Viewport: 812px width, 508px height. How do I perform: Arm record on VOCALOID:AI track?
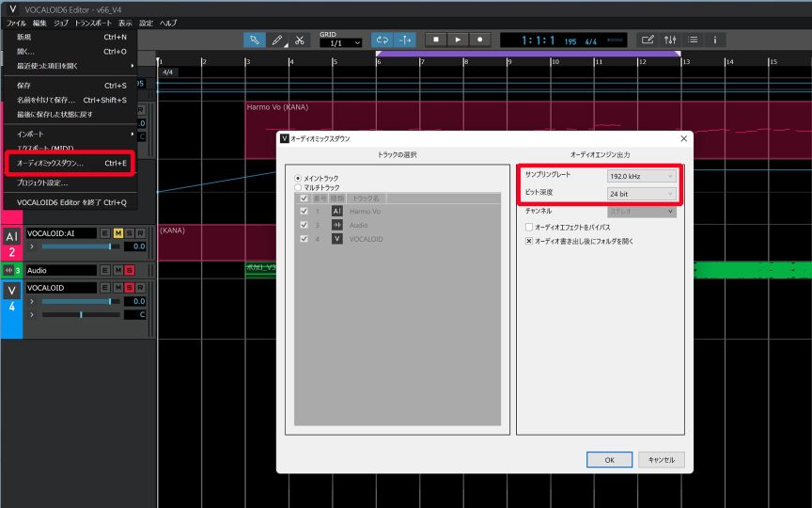tap(140, 233)
